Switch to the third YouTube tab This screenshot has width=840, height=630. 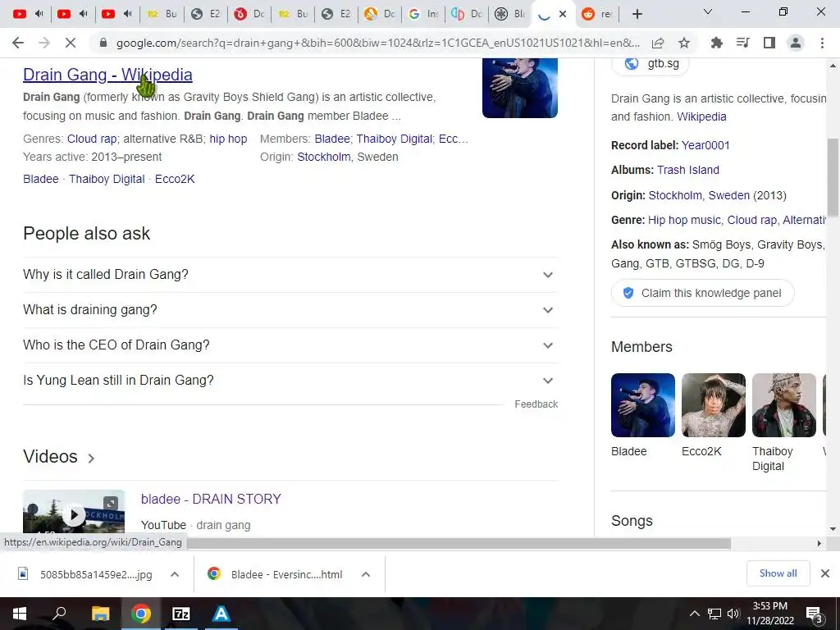click(107, 14)
